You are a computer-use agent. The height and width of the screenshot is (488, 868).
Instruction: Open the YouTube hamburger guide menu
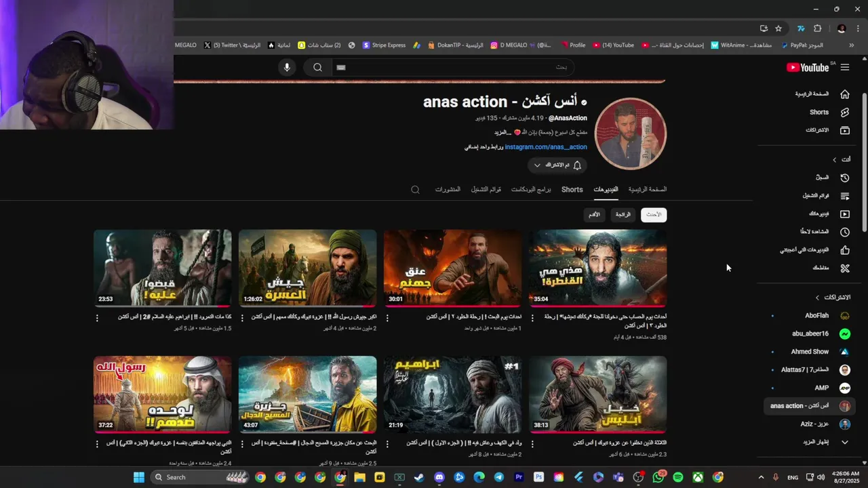tap(845, 67)
